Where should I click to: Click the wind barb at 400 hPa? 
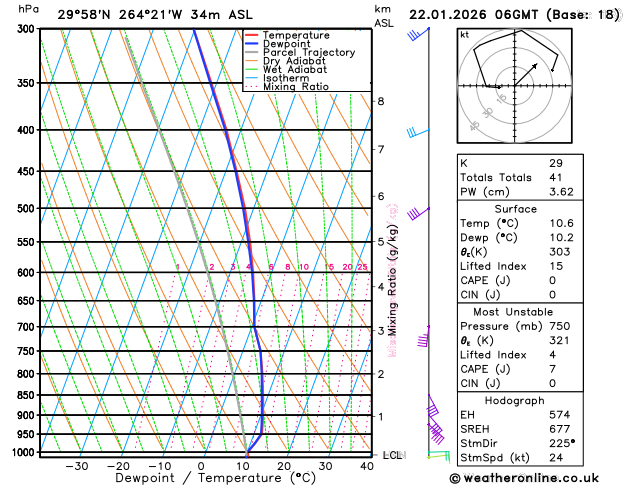coord(418,132)
